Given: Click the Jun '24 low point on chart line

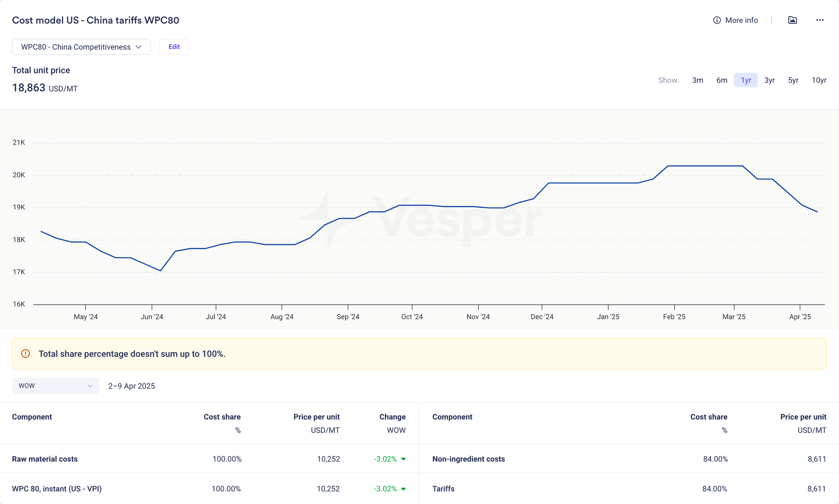Looking at the screenshot, I should (160, 271).
